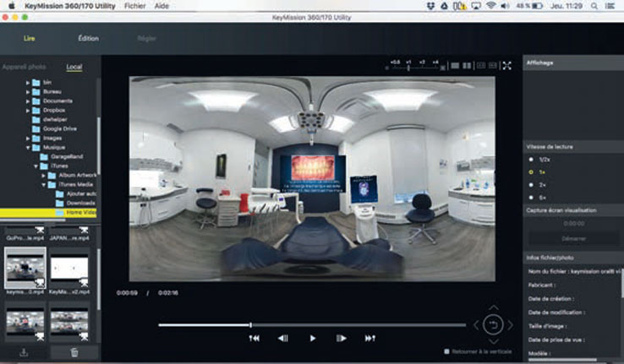Enter full screen view

click(x=506, y=65)
